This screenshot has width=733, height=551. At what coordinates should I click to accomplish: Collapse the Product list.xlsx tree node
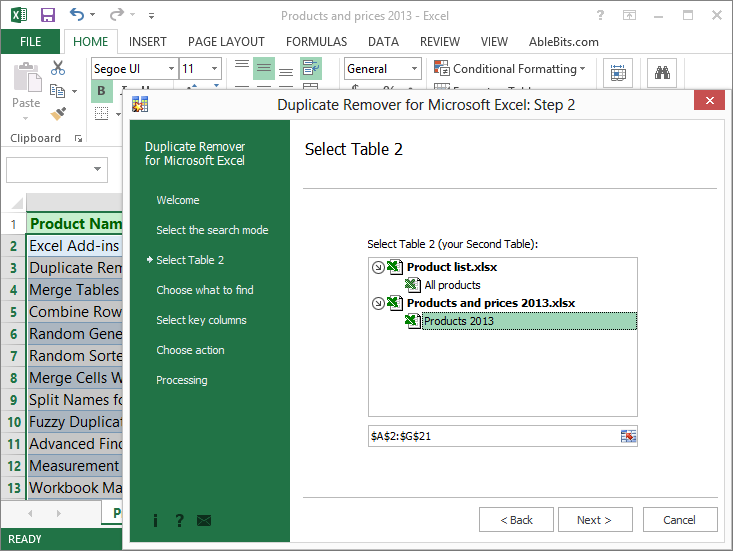378,267
